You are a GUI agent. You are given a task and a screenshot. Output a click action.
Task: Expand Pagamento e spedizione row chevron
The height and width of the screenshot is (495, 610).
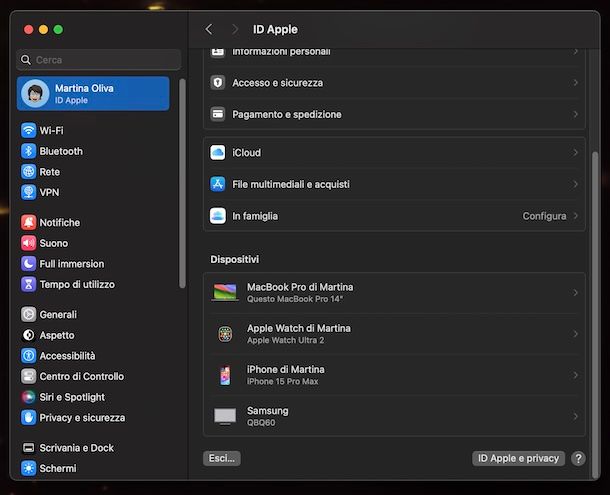tap(575, 114)
